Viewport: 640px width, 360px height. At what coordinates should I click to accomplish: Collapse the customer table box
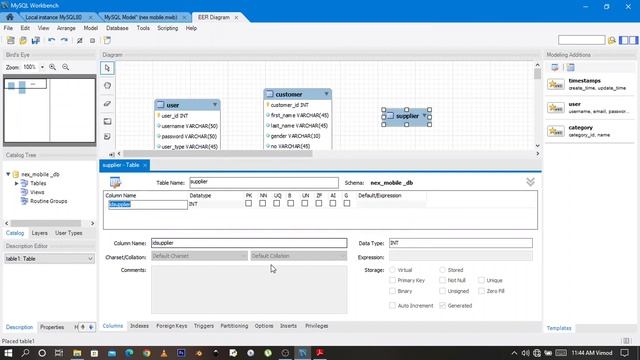[327, 94]
